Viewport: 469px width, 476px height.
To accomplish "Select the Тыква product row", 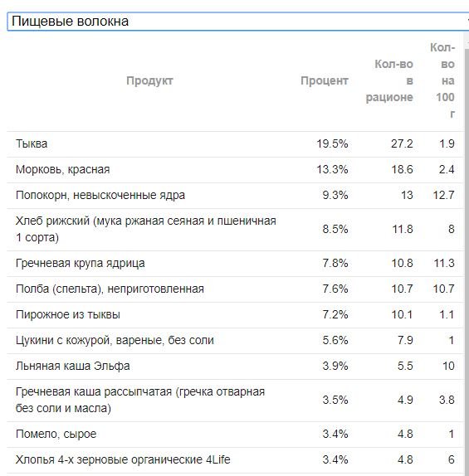I will [235, 144].
